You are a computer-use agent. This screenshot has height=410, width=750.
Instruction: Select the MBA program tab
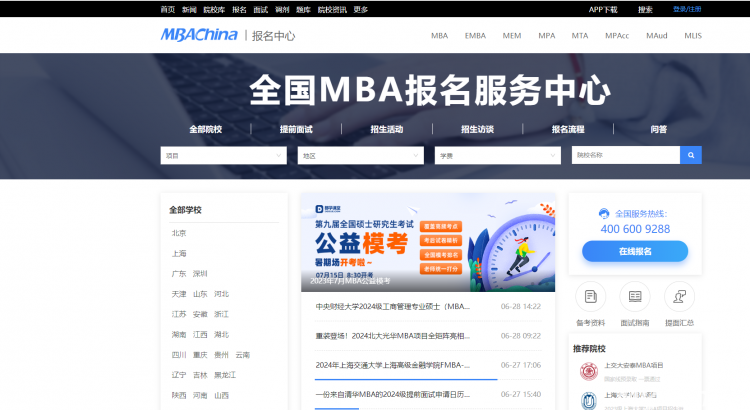(439, 35)
